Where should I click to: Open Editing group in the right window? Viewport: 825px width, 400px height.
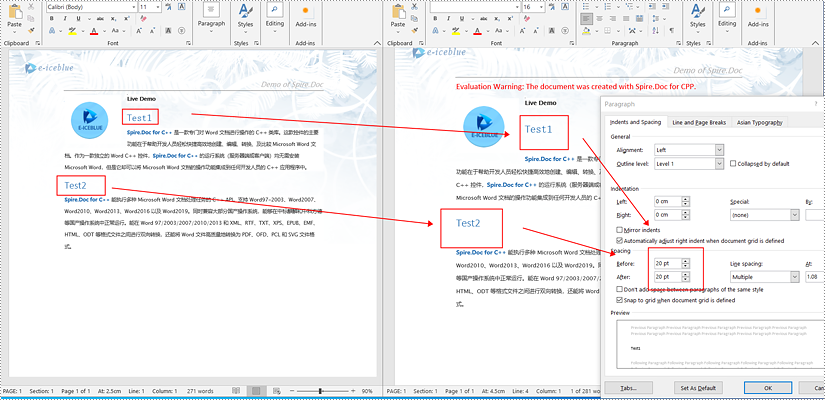click(x=727, y=17)
